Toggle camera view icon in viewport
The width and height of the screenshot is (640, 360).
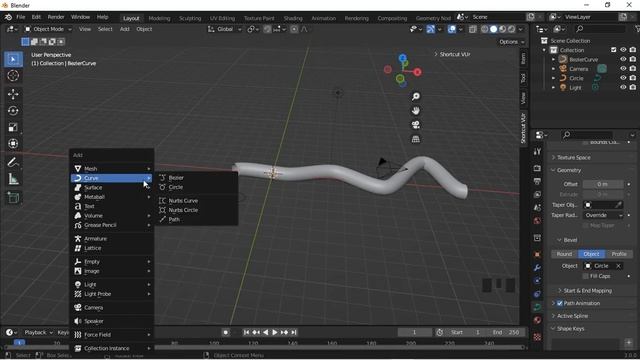[x=416, y=125]
